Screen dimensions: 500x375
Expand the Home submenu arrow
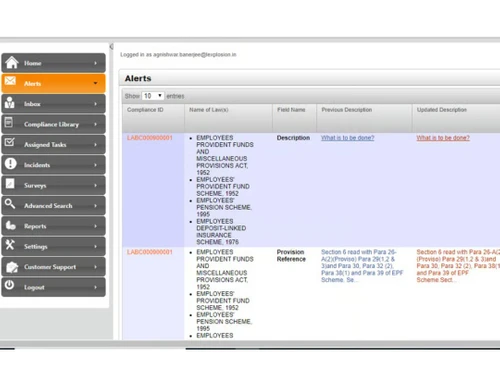pyautogui.click(x=95, y=63)
